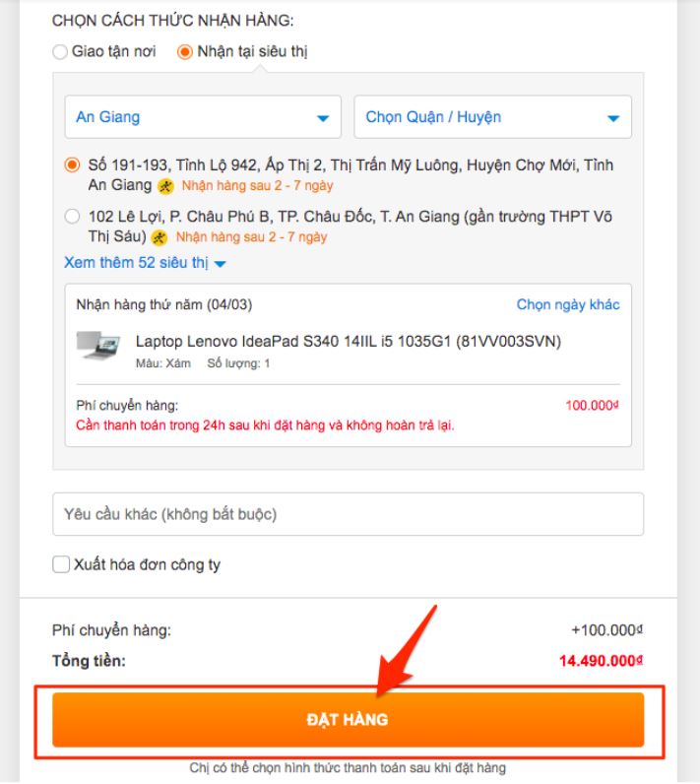Viewport: 700px width, 784px height.
Task: Click the Chọn ngày khác link
Action: (568, 304)
